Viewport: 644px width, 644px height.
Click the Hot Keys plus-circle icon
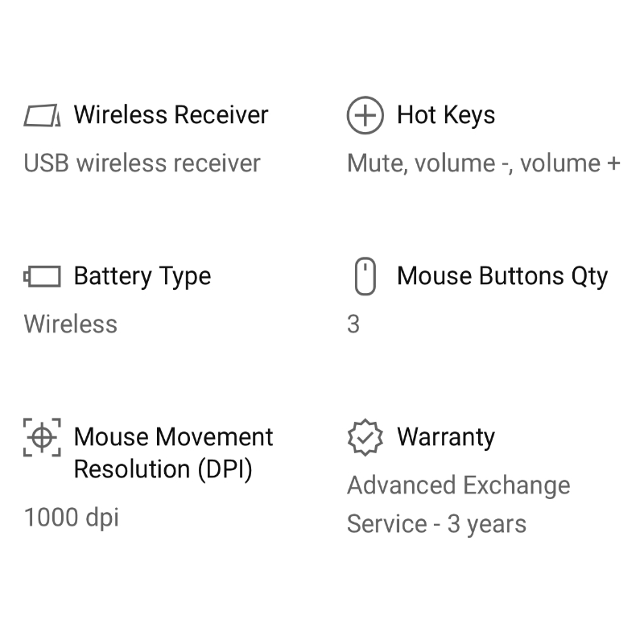click(x=365, y=115)
